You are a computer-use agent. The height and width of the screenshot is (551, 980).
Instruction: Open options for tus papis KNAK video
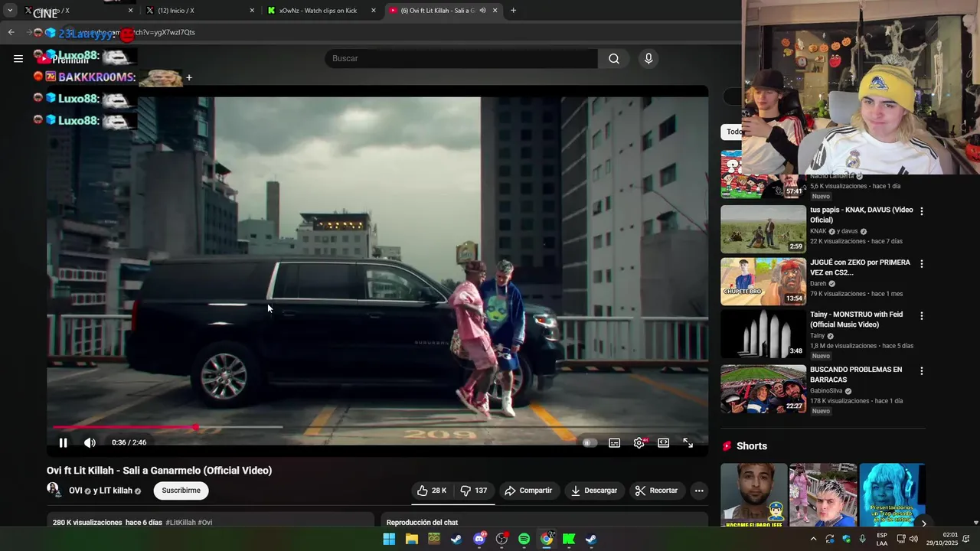(x=921, y=211)
